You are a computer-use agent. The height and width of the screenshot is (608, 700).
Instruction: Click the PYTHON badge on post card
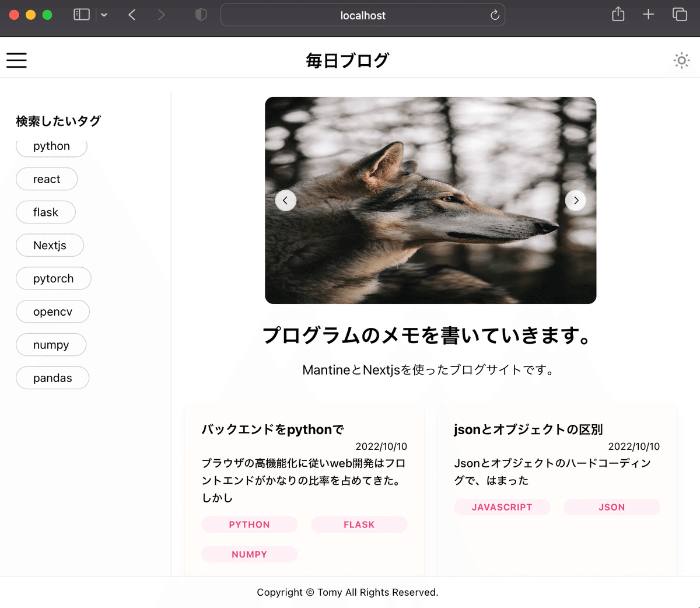(x=250, y=525)
